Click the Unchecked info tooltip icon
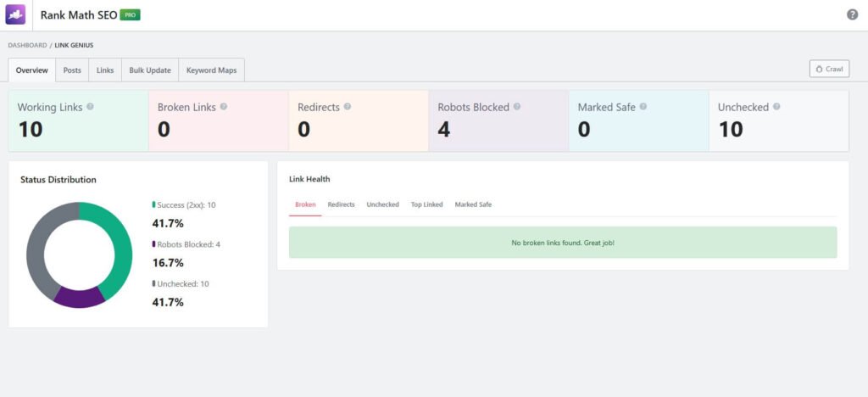The width and height of the screenshot is (868, 397). (776, 106)
